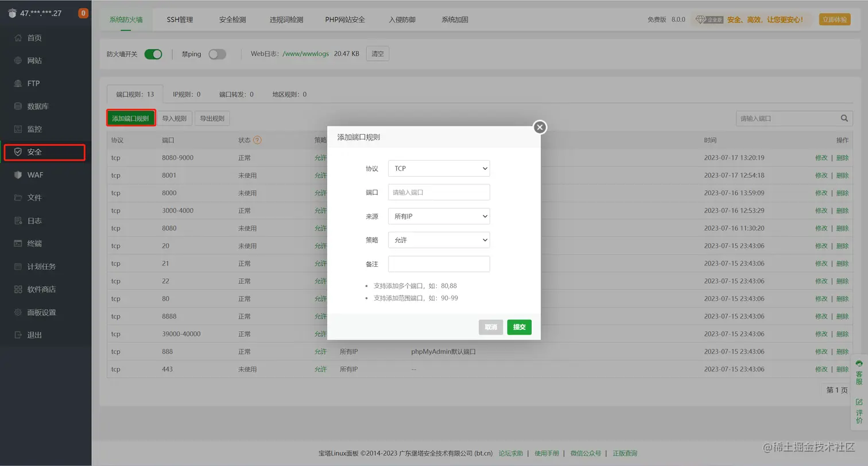Viewport: 868px width, 466px height.
Task: Open the 面板设置 gear icon
Action: 18,313
